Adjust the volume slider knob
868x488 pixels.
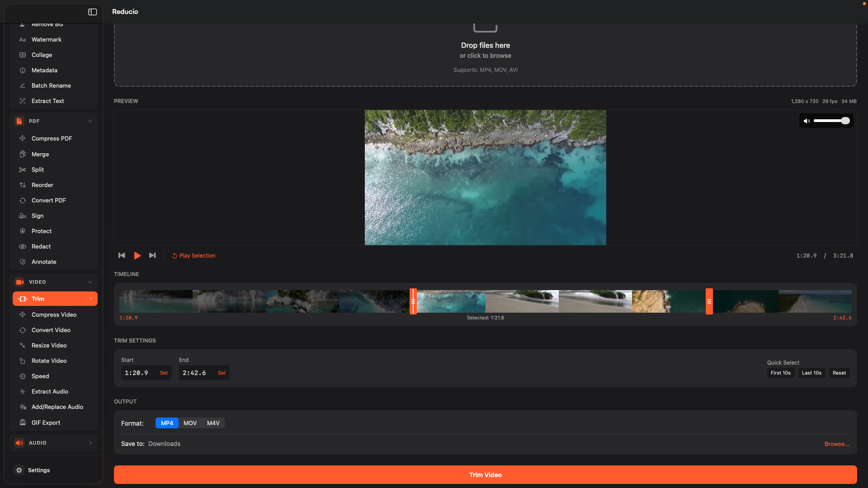tap(845, 121)
